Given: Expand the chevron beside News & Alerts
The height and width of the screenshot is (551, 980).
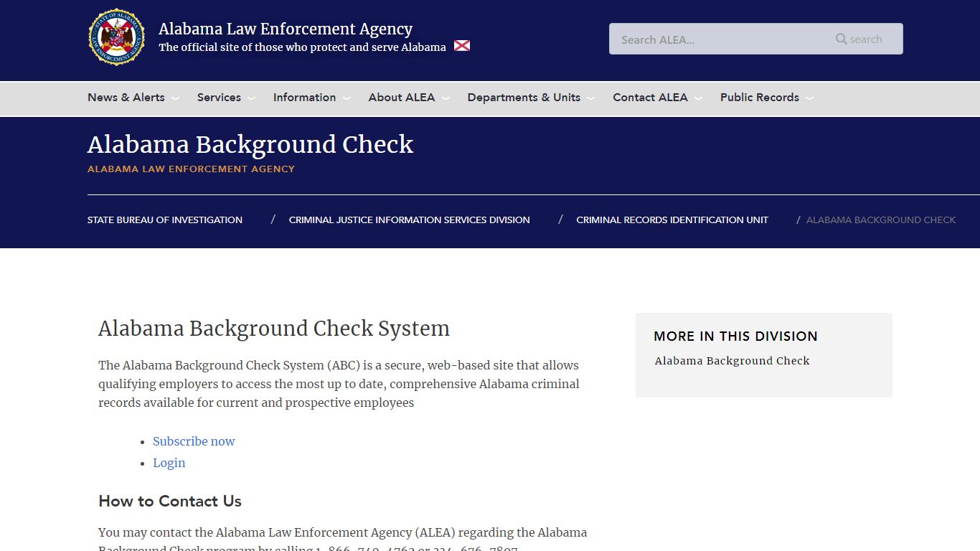Looking at the screenshot, I should [175, 98].
